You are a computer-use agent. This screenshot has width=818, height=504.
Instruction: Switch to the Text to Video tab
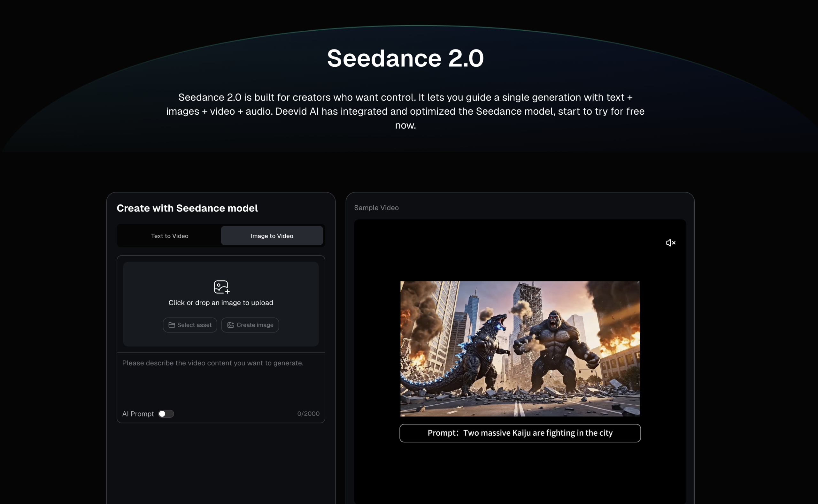[x=169, y=236]
